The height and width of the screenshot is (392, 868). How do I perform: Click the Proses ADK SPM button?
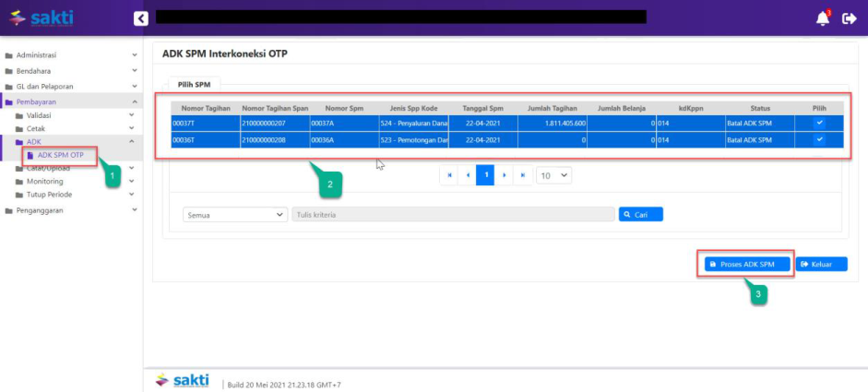(x=745, y=264)
